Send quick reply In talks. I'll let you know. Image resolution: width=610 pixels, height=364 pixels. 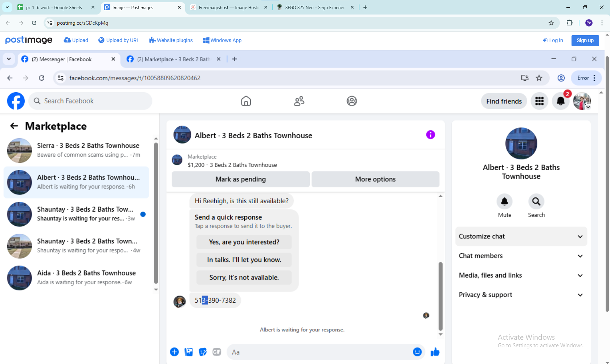(244, 260)
